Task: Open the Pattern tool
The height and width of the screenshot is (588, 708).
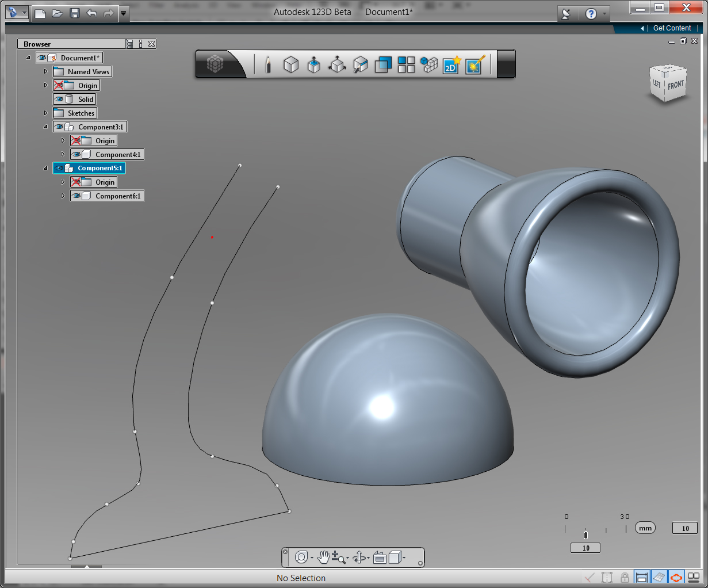Action: [406, 64]
